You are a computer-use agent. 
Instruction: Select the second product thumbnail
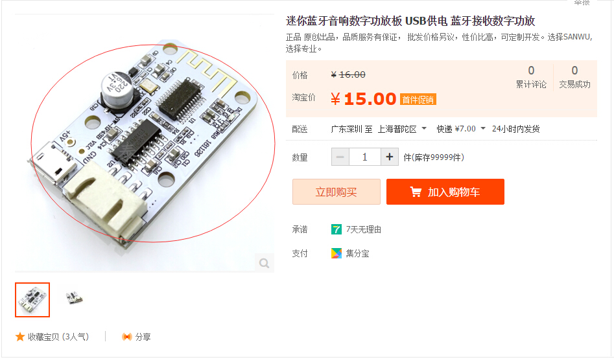pos(75,299)
